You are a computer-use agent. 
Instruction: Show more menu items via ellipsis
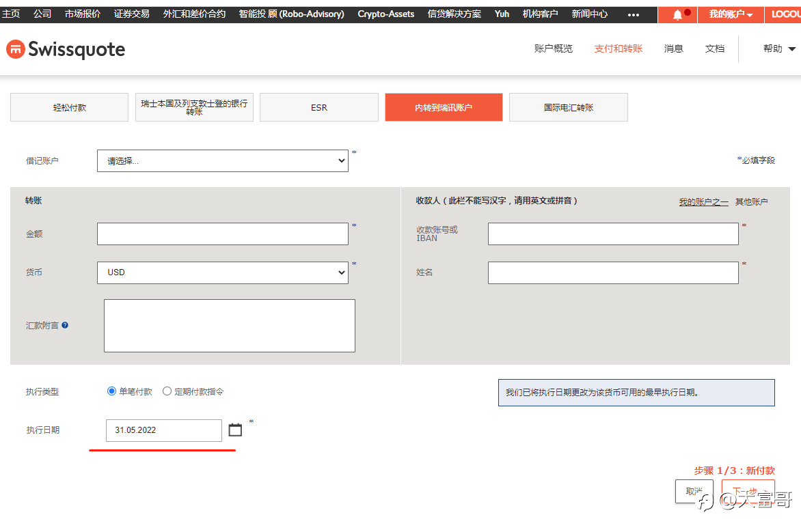coord(634,14)
